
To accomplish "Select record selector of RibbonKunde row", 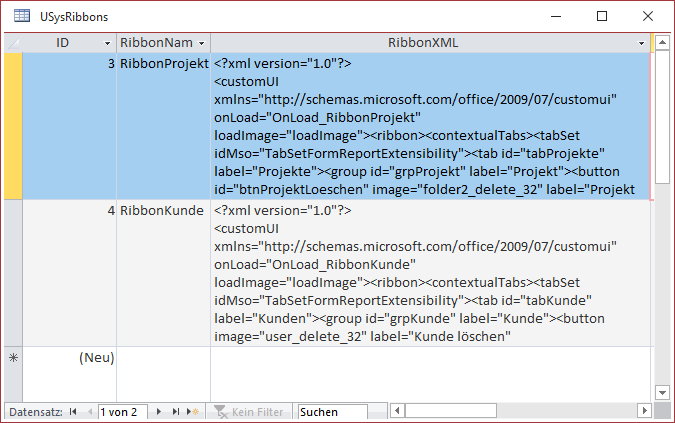I will [x=13, y=273].
